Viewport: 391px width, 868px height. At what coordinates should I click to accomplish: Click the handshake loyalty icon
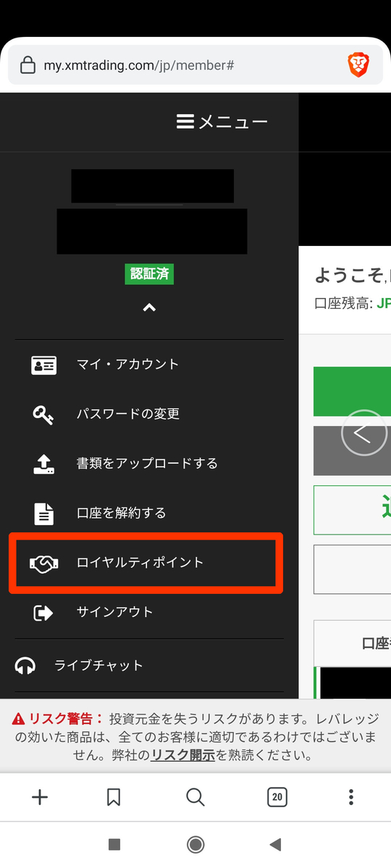[44, 563]
